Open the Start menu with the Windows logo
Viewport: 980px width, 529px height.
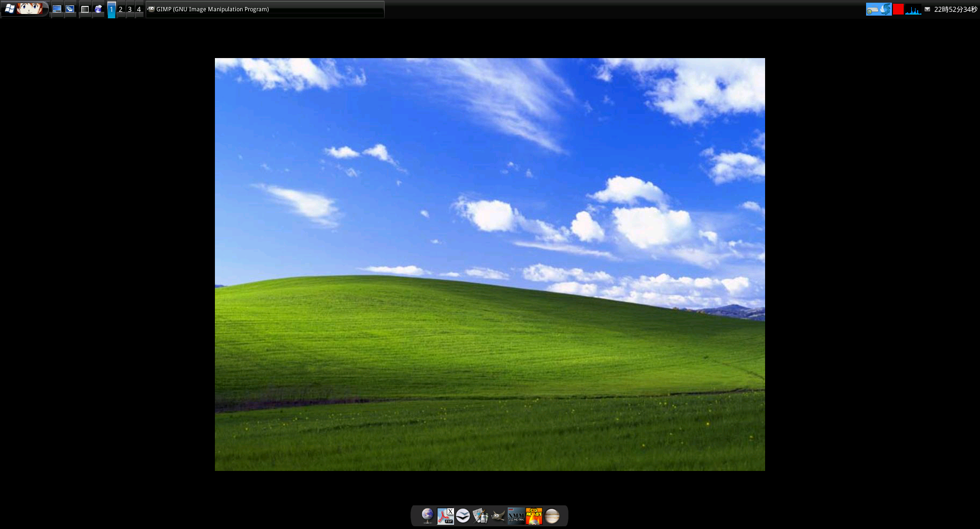[10, 9]
